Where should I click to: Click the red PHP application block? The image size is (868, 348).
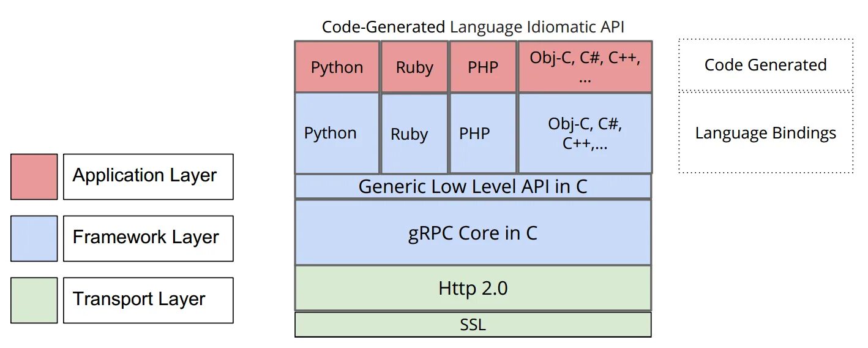tap(483, 67)
